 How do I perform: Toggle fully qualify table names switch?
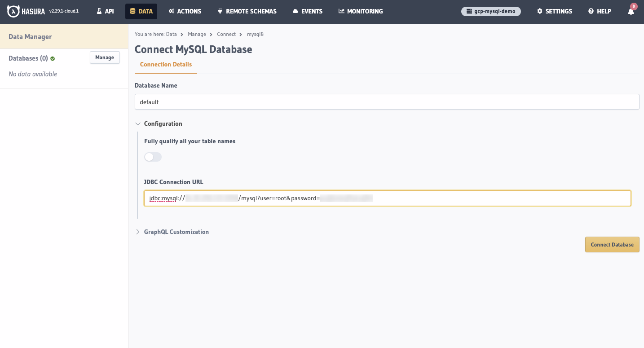coord(153,157)
